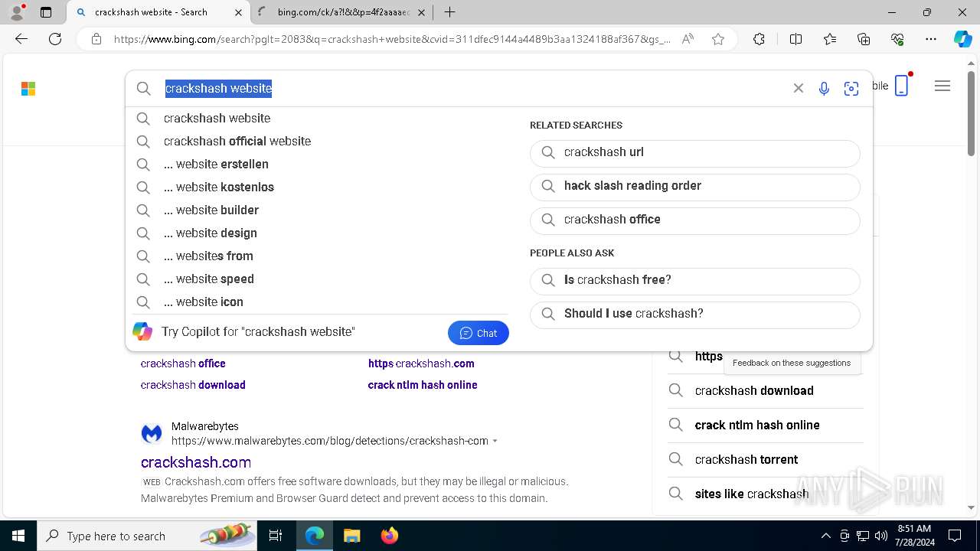Click Try Copilot for crackshash website text
The width and height of the screenshot is (980, 551).
click(258, 332)
